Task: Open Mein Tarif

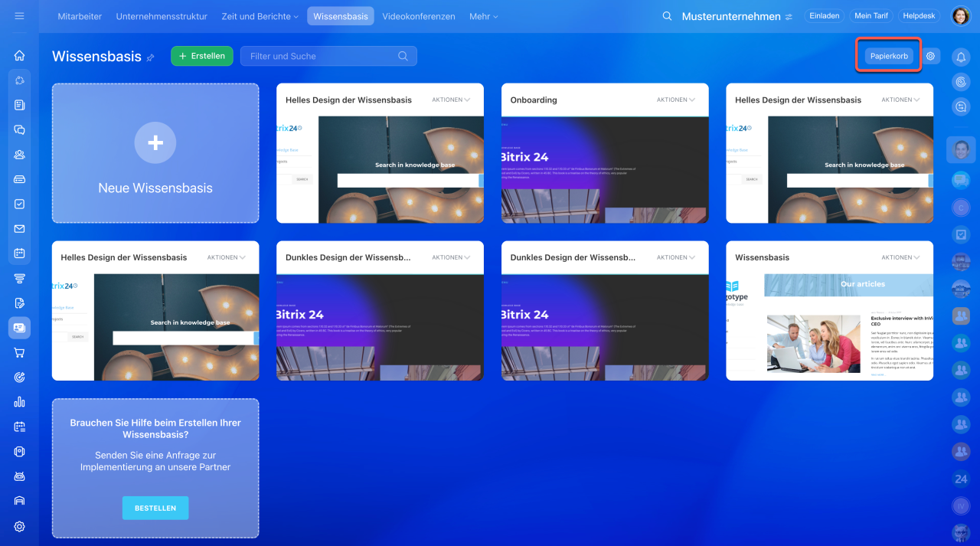Action: pyautogui.click(x=871, y=16)
